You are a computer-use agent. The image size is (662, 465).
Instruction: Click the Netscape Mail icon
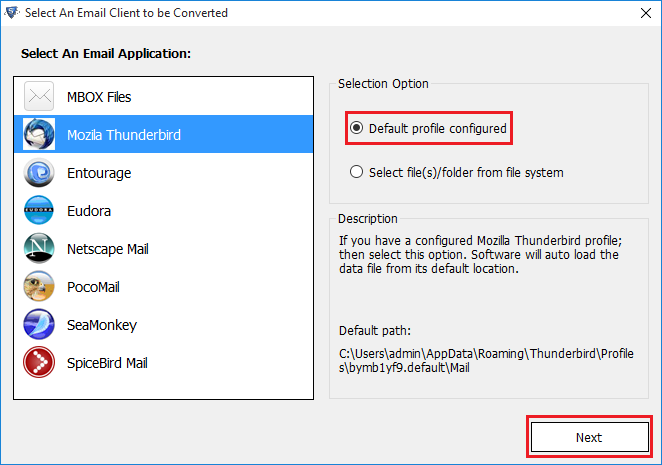tap(39, 249)
